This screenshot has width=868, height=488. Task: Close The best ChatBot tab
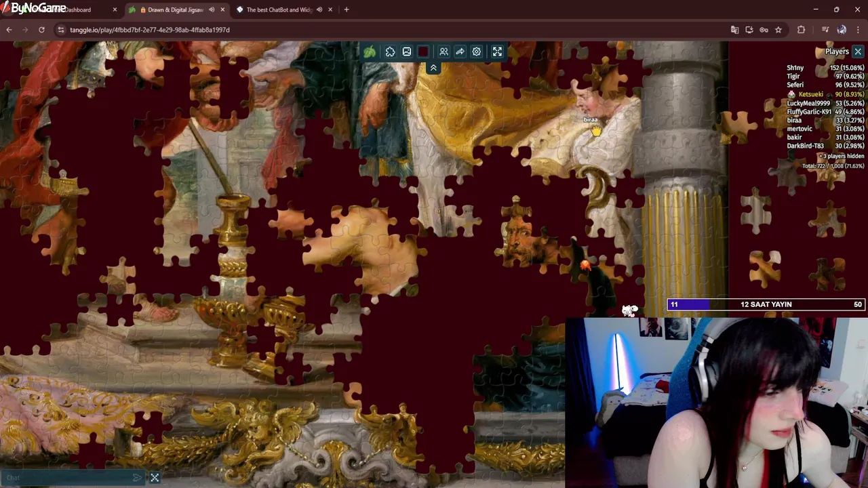coord(330,9)
